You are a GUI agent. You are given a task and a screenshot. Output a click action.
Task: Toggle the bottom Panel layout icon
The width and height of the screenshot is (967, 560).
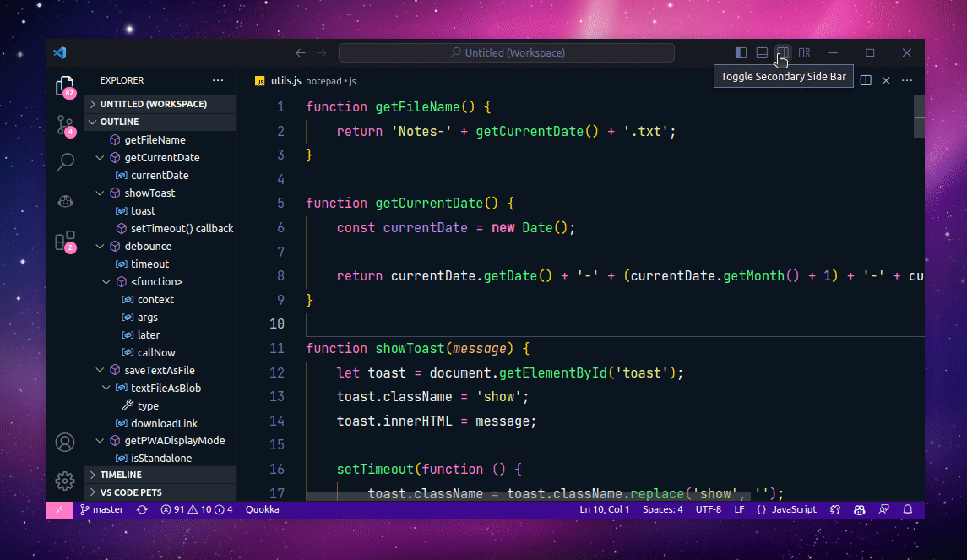(x=763, y=53)
